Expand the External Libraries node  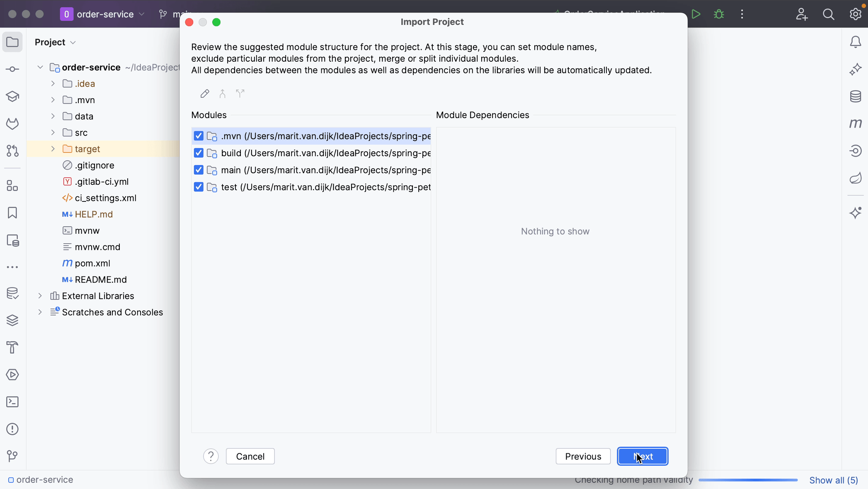[x=40, y=296]
